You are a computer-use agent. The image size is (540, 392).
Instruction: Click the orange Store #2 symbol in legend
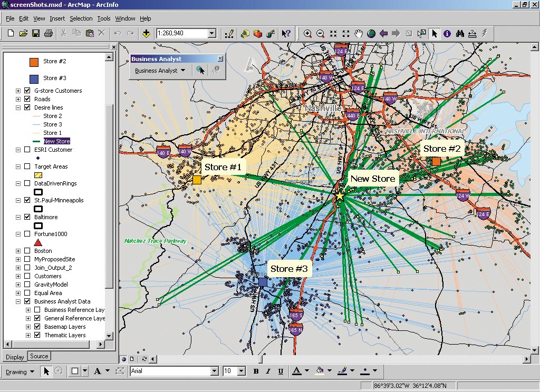point(34,62)
